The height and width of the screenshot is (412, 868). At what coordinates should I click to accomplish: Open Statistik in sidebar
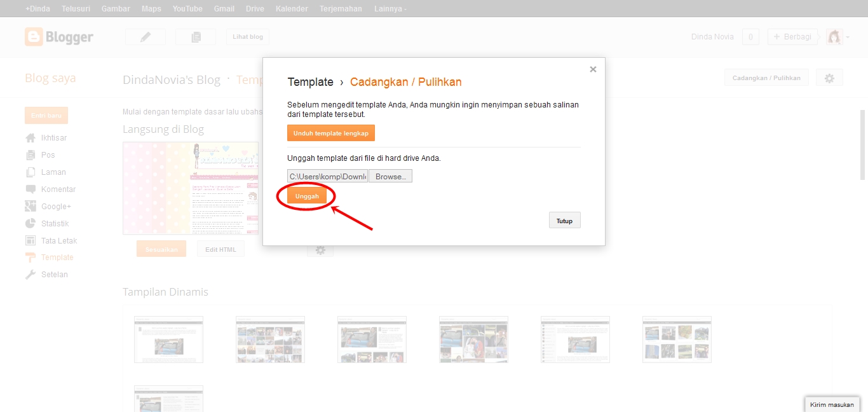click(55, 224)
